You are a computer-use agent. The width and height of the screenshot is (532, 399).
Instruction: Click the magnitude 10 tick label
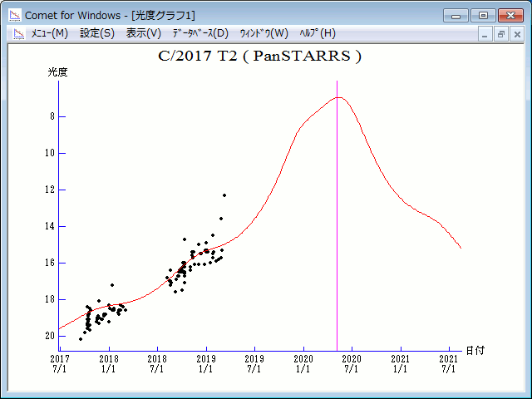click(x=50, y=153)
